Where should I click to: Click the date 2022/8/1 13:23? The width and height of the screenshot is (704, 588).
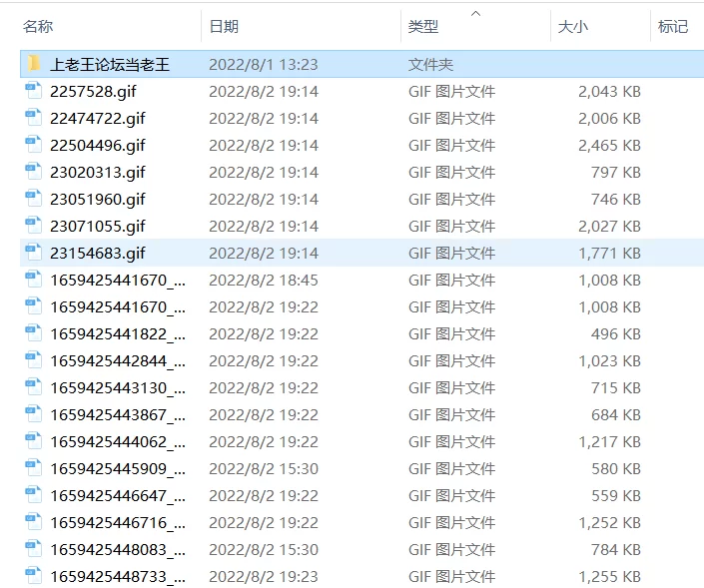click(x=264, y=65)
